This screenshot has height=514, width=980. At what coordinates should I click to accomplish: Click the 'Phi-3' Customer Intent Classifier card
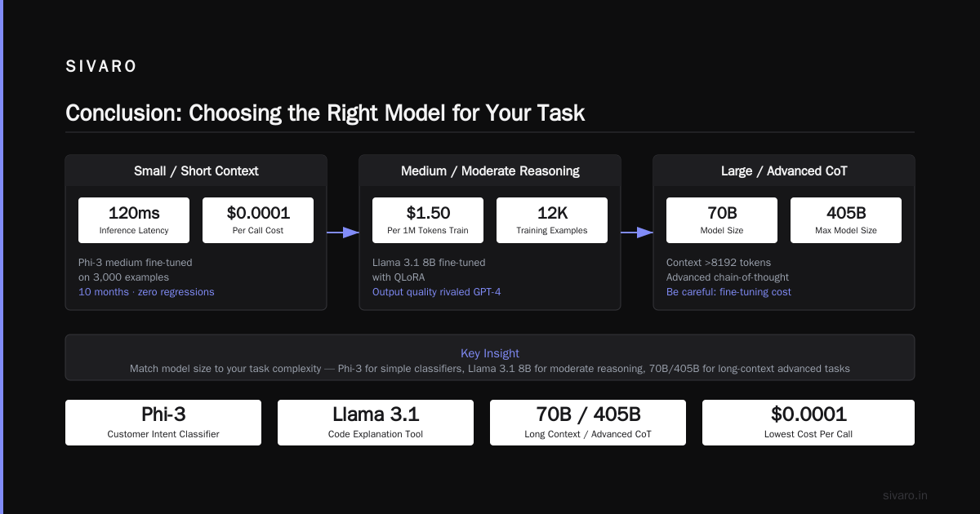(163, 422)
